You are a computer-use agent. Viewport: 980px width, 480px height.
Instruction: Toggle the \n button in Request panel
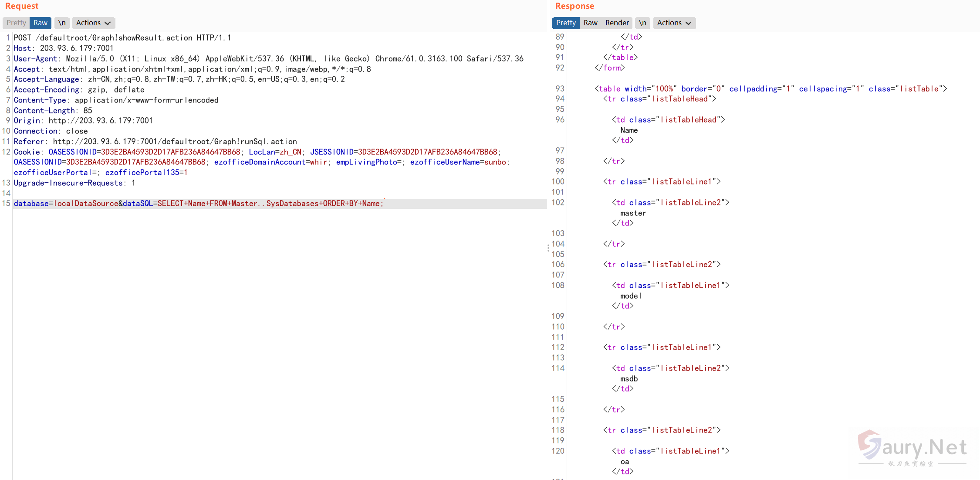(62, 23)
